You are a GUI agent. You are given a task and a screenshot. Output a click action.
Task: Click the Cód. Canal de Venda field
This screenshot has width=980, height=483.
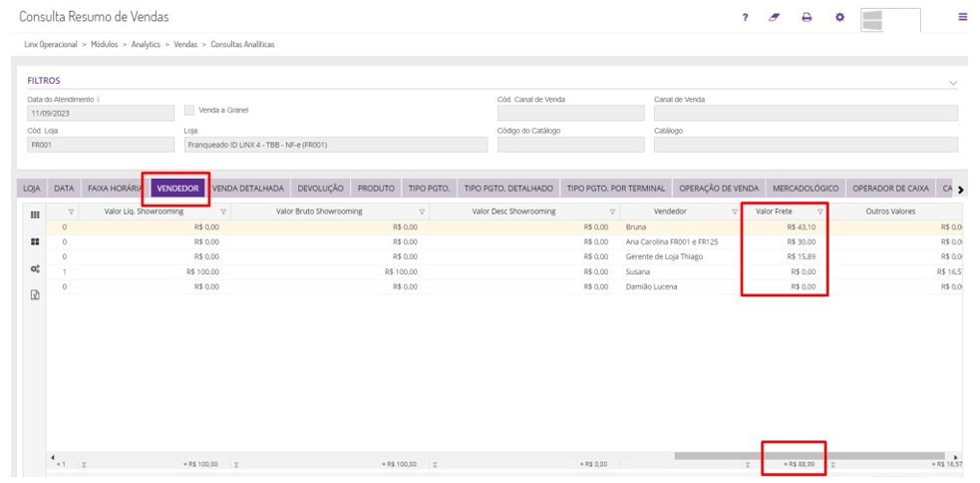pyautogui.click(x=570, y=113)
